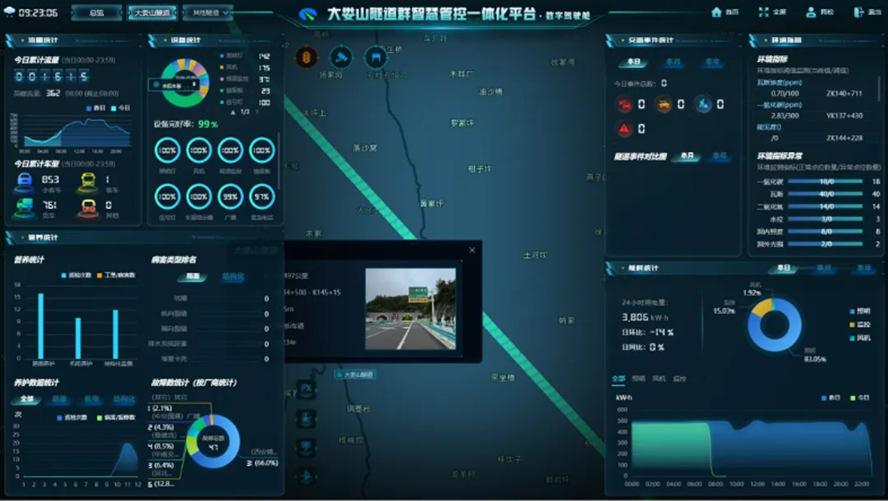
Task: Click the blue pedestrian event icon
Action: point(703,105)
